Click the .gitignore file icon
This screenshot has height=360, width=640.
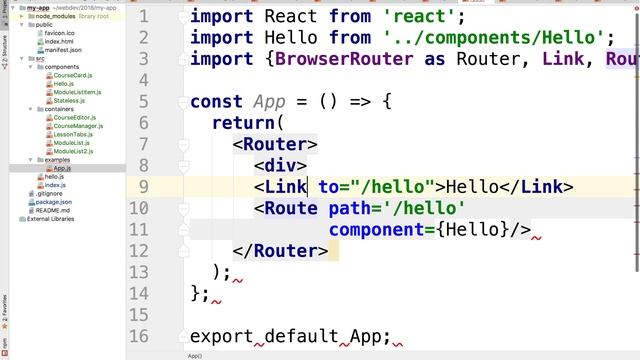click(31, 193)
